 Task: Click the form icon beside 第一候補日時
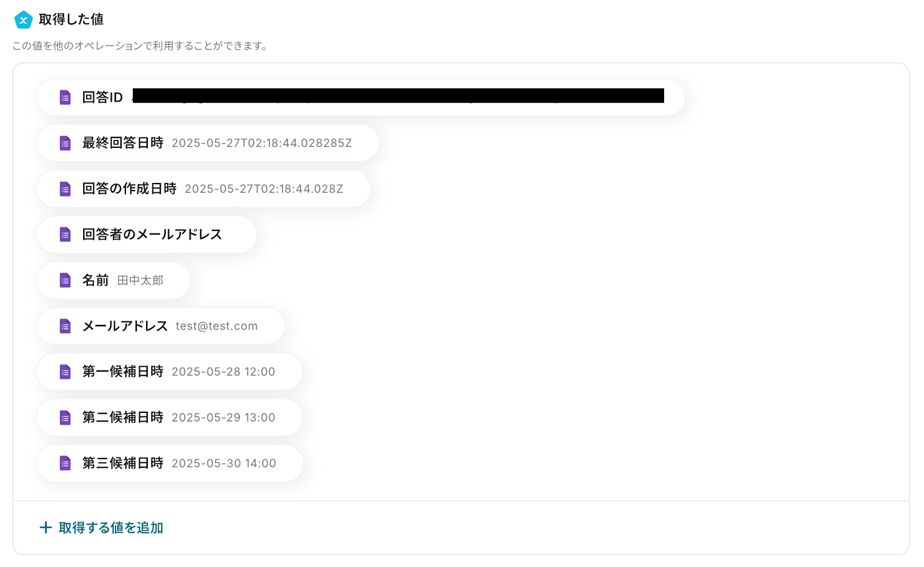pyautogui.click(x=65, y=372)
